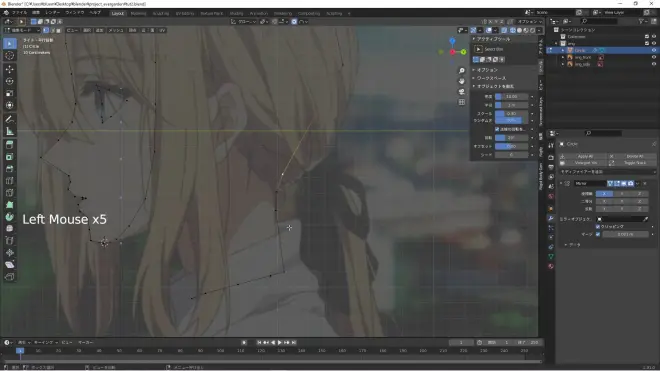Image resolution: width=660 pixels, height=371 pixels.
Task: Select the Shrink/Fatten tool
Action: click(10, 253)
